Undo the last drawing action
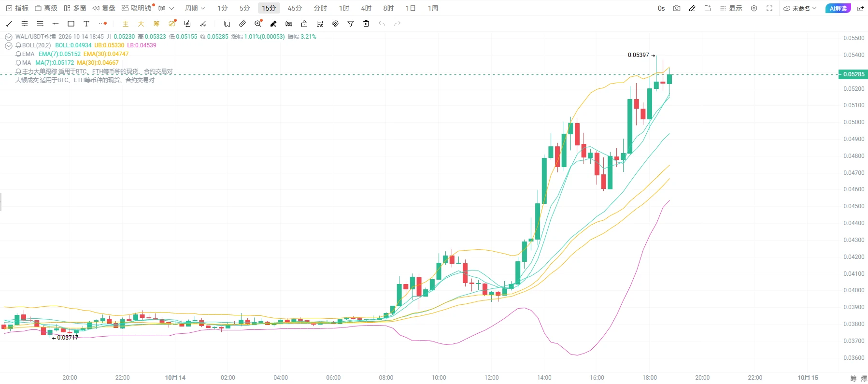Screen dimensions: 868x384 coord(382,24)
